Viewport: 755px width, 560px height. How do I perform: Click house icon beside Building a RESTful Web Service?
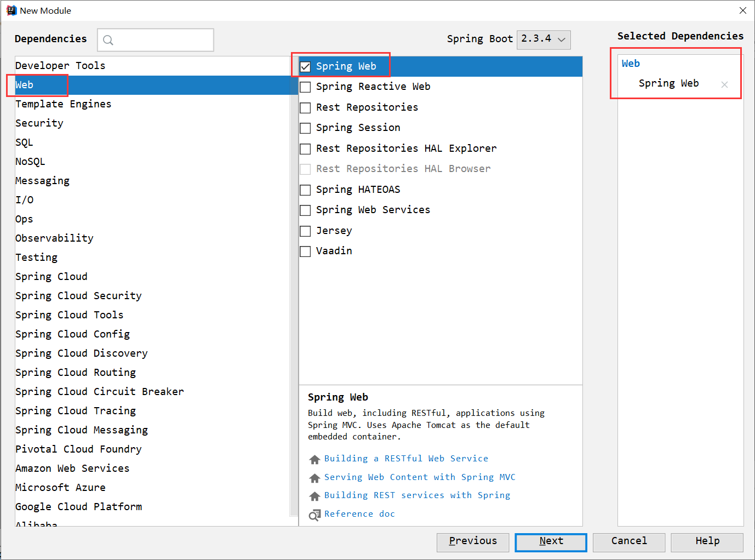(x=314, y=459)
